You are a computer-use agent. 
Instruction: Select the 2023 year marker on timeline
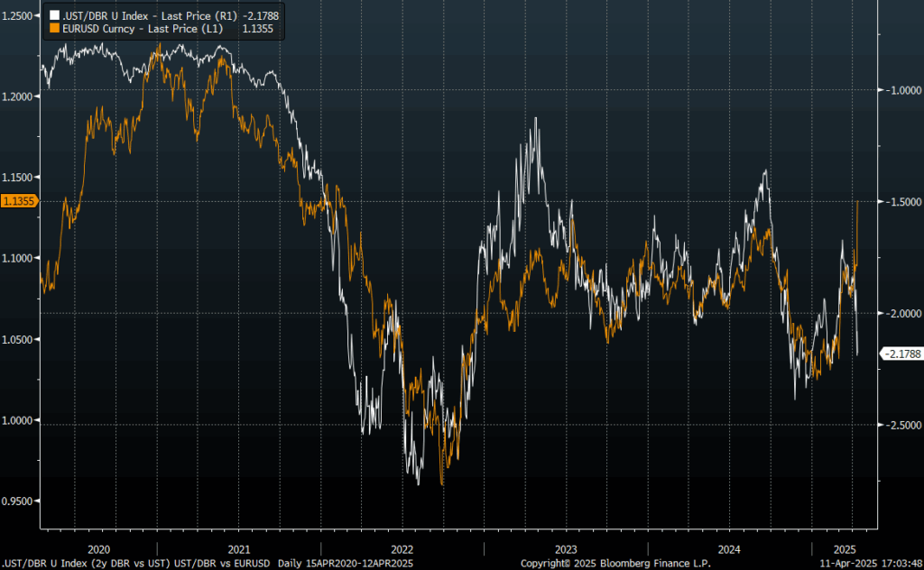coord(566,548)
